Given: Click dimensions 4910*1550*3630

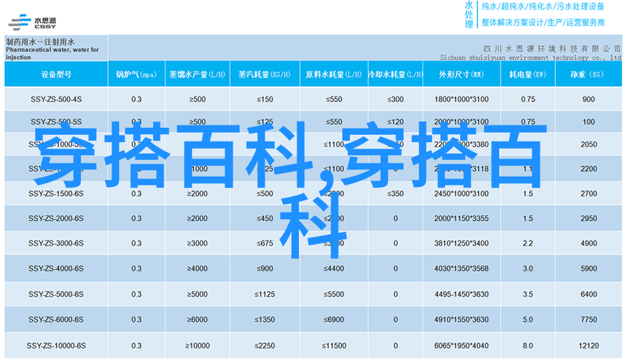Looking at the screenshot, I should [x=461, y=320].
